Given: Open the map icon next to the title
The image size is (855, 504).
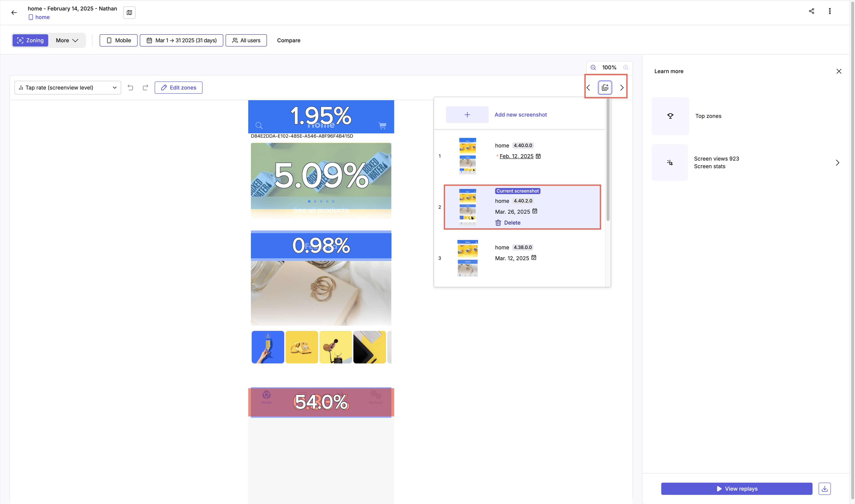Looking at the screenshot, I should tap(129, 13).
